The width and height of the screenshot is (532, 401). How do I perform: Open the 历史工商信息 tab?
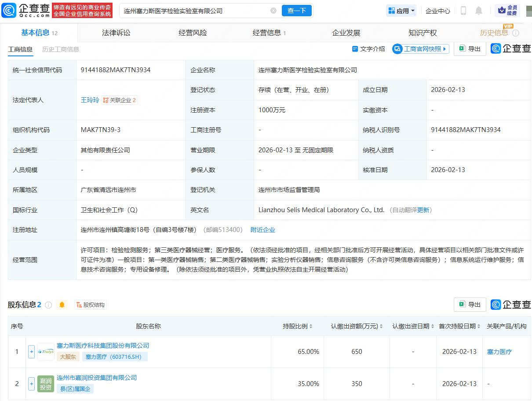point(61,49)
